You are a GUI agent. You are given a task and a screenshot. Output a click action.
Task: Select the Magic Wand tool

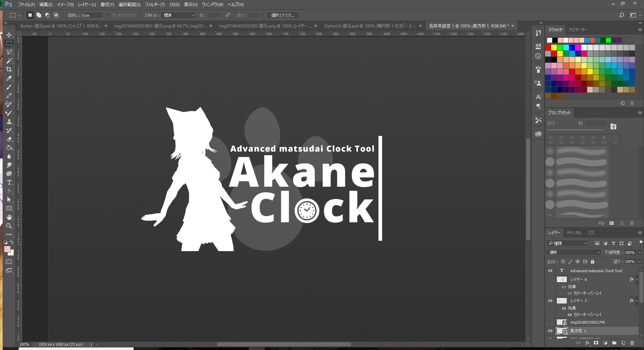(x=9, y=61)
